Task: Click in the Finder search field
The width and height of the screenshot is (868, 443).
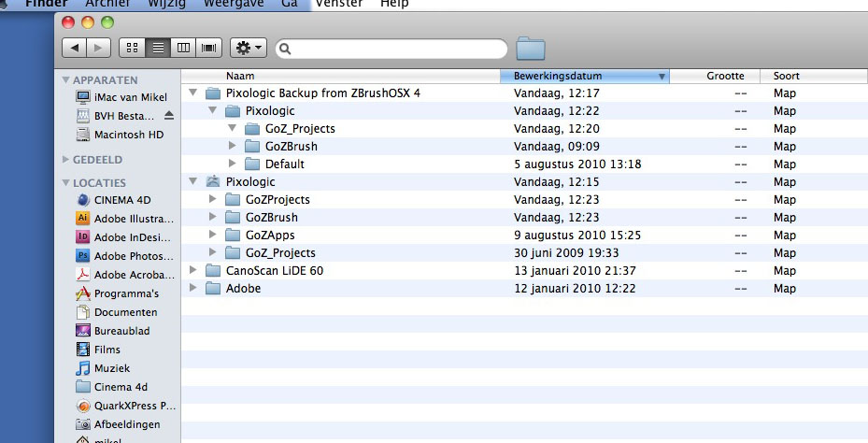Action: 391,49
